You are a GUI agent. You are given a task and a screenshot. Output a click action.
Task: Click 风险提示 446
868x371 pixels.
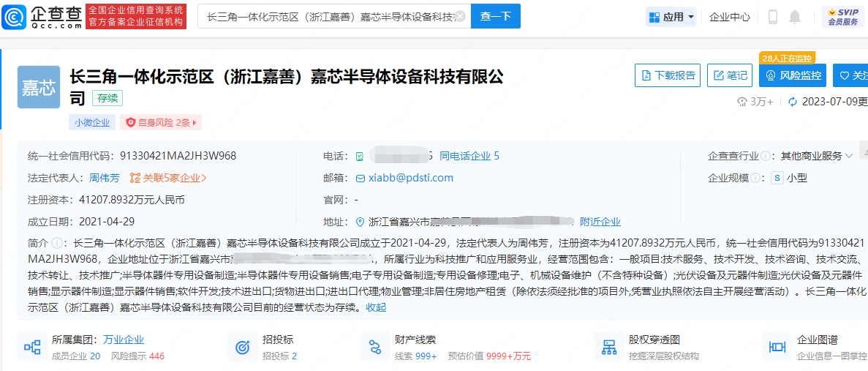[x=137, y=356]
